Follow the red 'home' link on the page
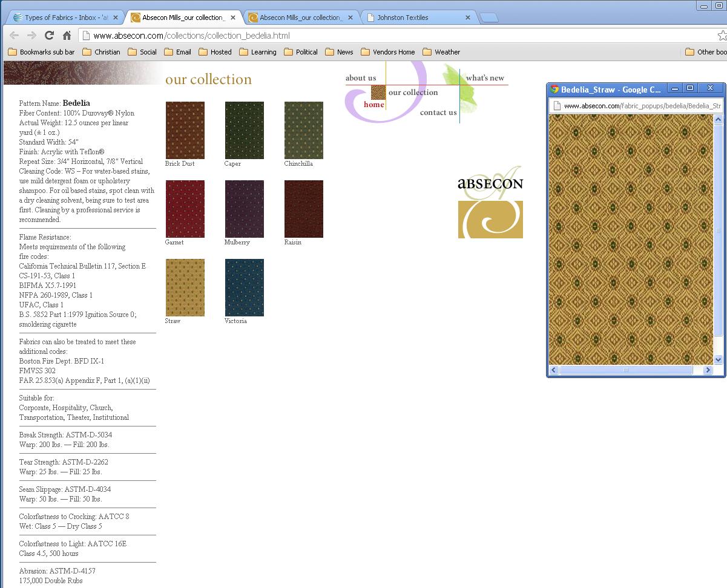The image size is (727, 588). coord(374,105)
